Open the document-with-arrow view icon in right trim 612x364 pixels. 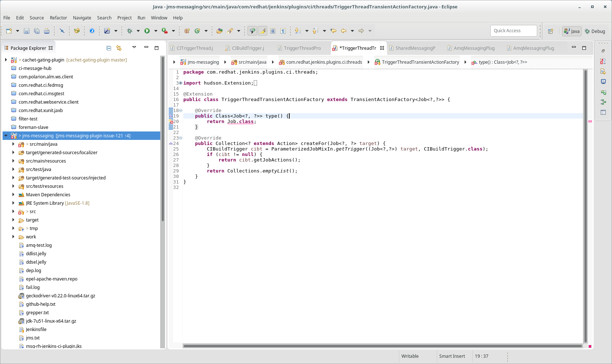pyautogui.click(x=603, y=71)
